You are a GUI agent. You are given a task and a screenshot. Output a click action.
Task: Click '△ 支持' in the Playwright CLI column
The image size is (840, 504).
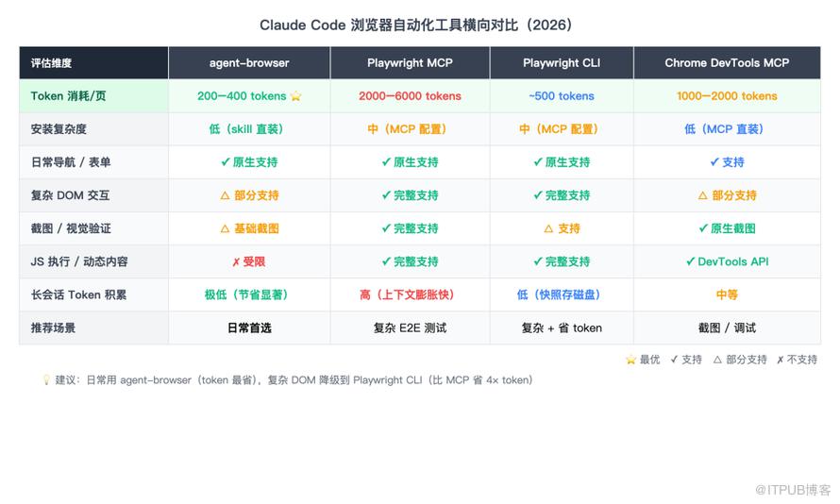(562, 228)
